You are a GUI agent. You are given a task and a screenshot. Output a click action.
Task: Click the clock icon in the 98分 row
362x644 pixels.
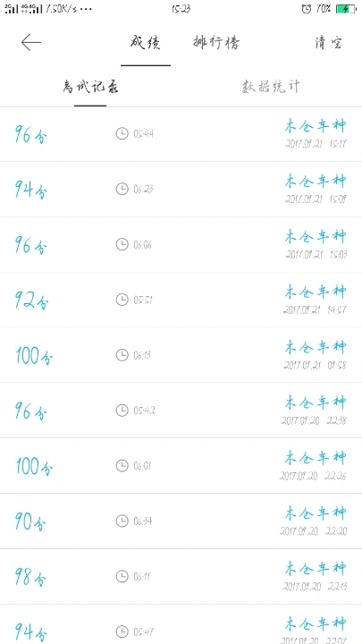pos(122,576)
